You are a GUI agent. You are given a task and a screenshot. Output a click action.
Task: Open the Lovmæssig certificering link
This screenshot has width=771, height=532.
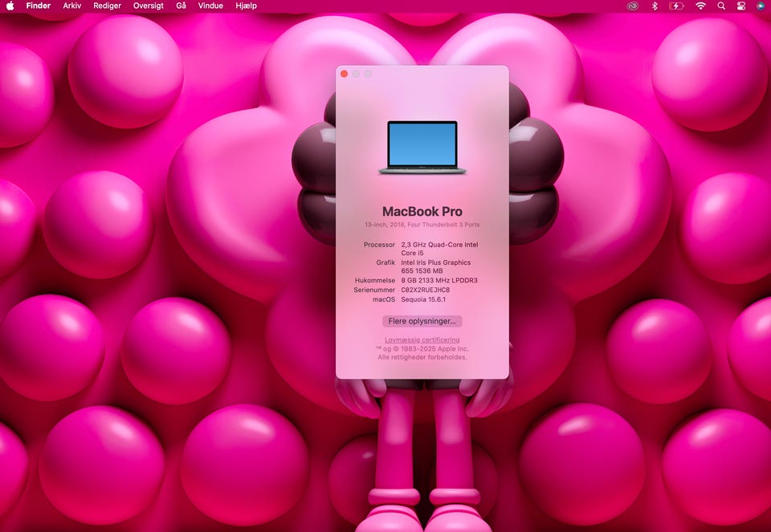click(x=422, y=340)
